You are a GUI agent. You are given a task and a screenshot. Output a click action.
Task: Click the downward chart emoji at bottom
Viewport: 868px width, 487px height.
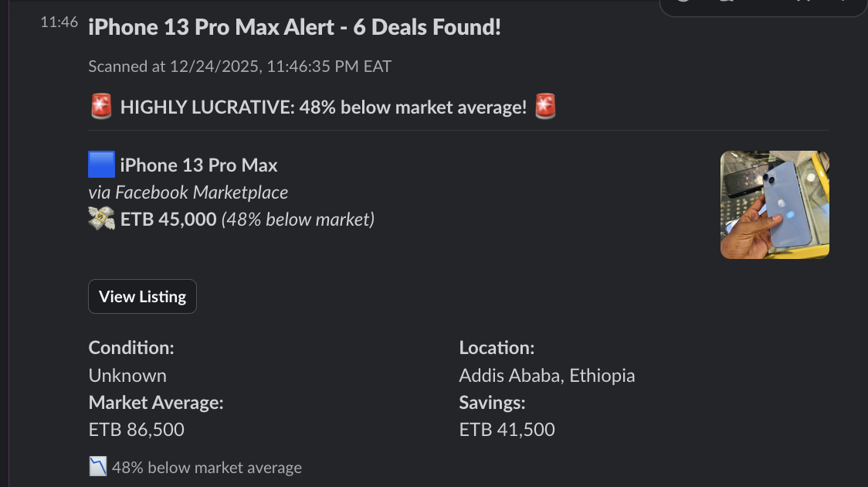click(97, 466)
